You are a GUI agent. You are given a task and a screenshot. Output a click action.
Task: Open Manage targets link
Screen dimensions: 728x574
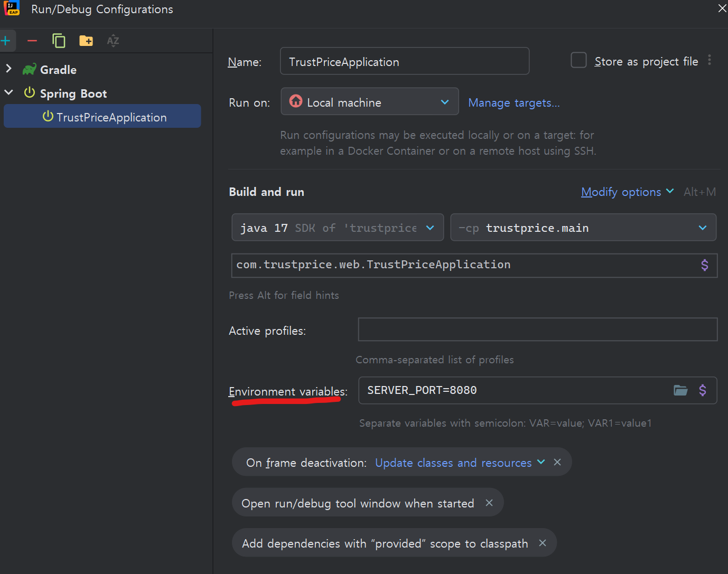(514, 103)
